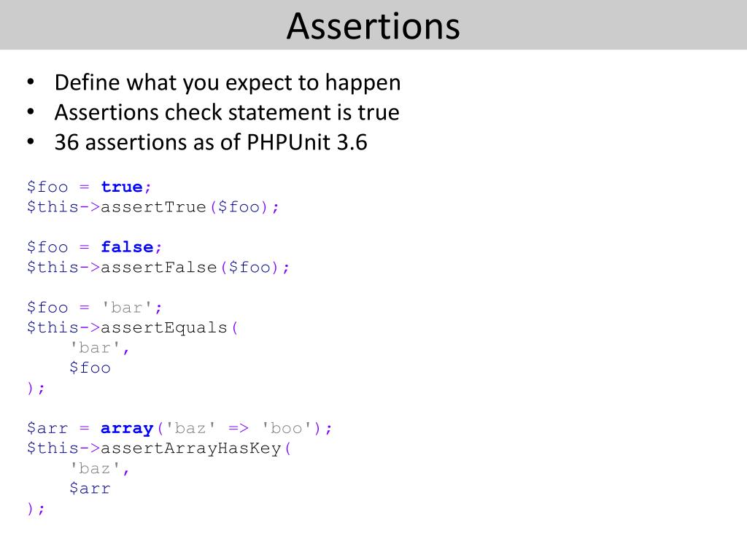Click the assertArrayHasKey method name
747x560 pixels.
tap(190, 448)
